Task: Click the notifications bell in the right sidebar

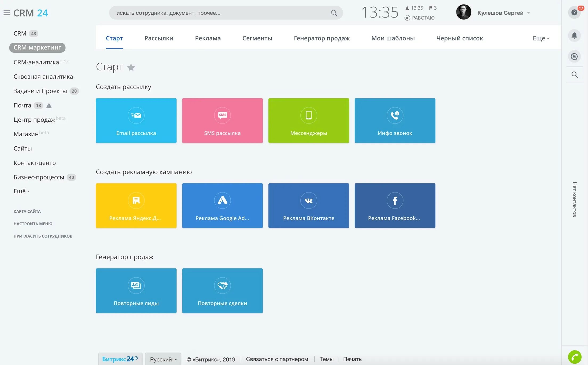Action: coord(574,35)
